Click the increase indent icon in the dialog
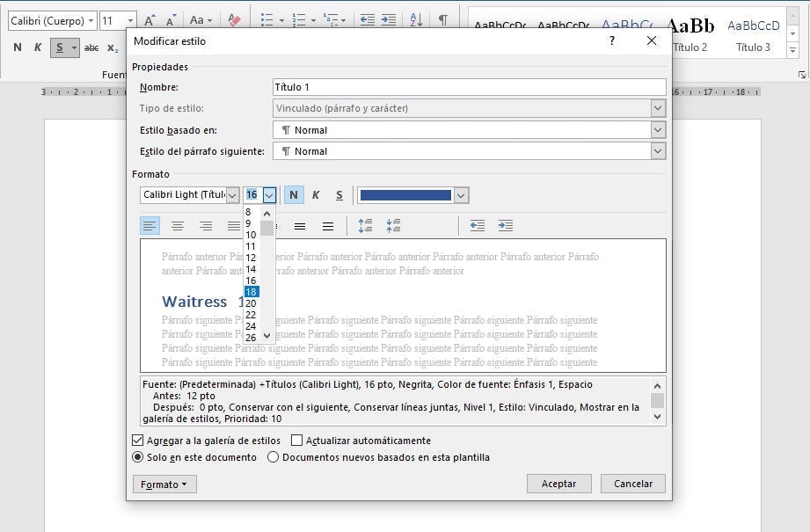This screenshot has width=810, height=532. [x=506, y=226]
